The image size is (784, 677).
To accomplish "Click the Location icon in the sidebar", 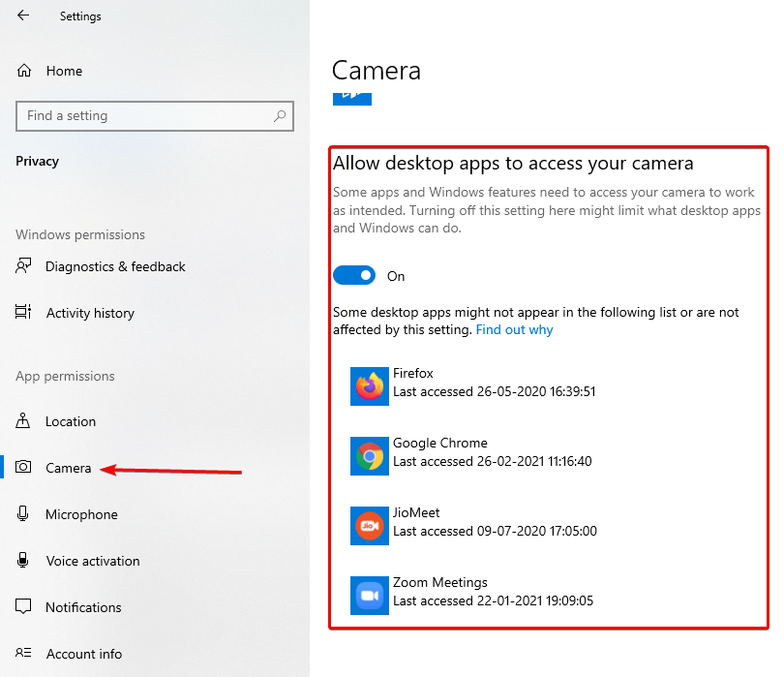I will click(23, 421).
